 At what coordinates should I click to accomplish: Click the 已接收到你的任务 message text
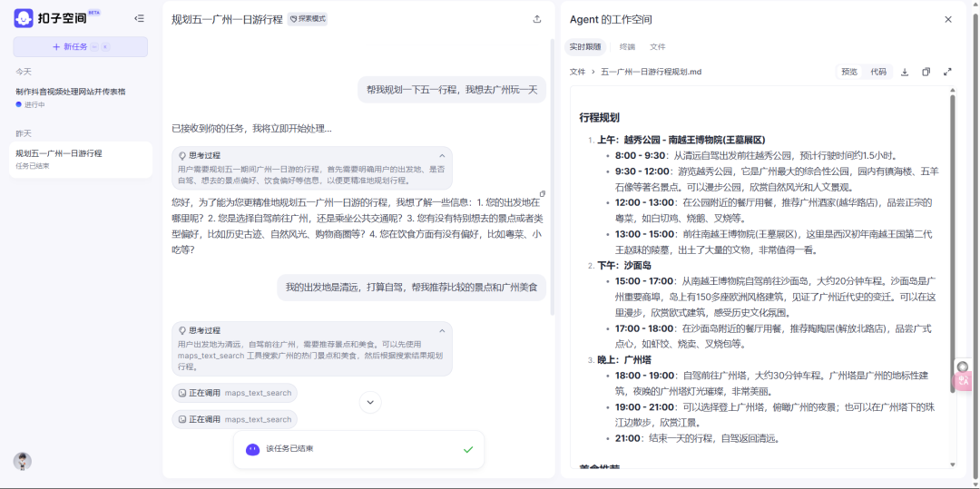click(x=252, y=129)
